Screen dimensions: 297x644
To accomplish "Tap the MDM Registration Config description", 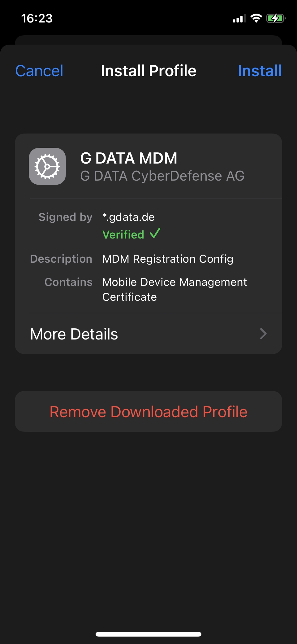I will pos(168,259).
